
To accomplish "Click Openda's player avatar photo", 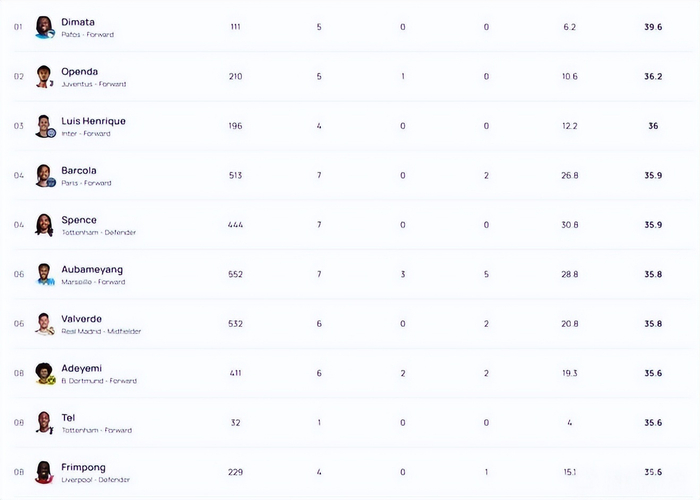I will click(x=44, y=76).
